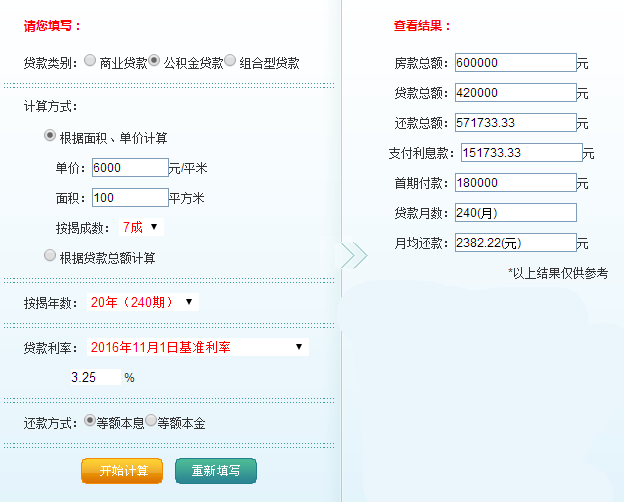Click the 房款总额 result field
This screenshot has width=624, height=502.
pyautogui.click(x=516, y=63)
